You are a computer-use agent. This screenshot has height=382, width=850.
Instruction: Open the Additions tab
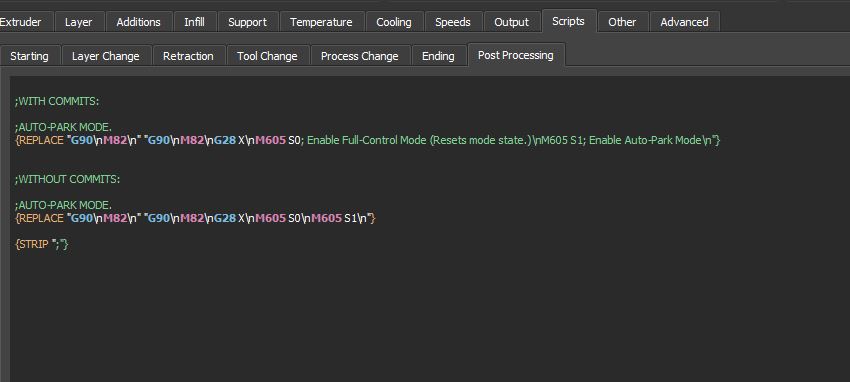pyautogui.click(x=138, y=22)
